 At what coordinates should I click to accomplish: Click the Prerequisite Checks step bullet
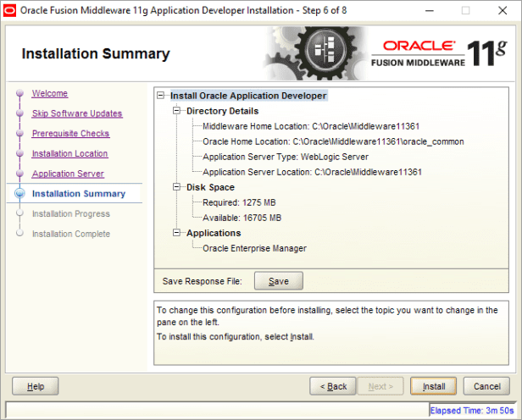(20, 133)
